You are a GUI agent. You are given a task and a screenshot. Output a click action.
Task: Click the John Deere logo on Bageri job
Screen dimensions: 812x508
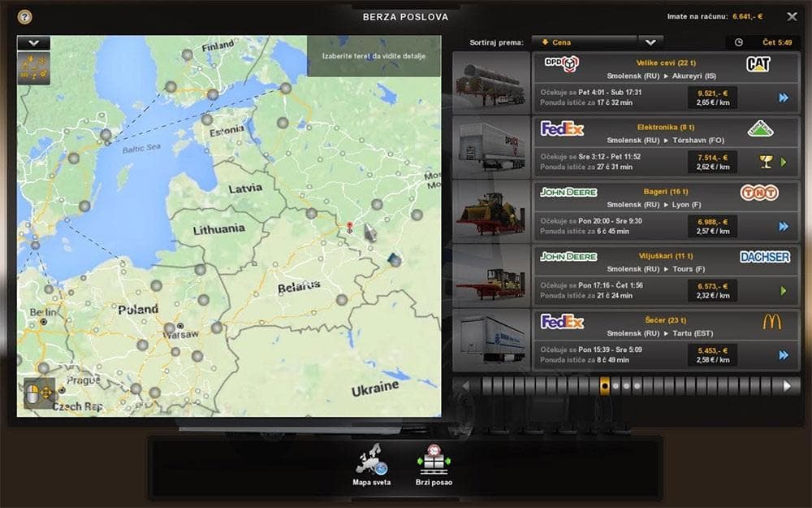tap(568, 193)
